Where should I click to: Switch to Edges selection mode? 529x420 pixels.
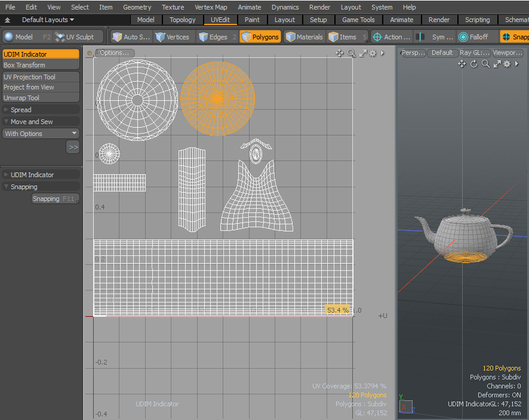tap(213, 37)
